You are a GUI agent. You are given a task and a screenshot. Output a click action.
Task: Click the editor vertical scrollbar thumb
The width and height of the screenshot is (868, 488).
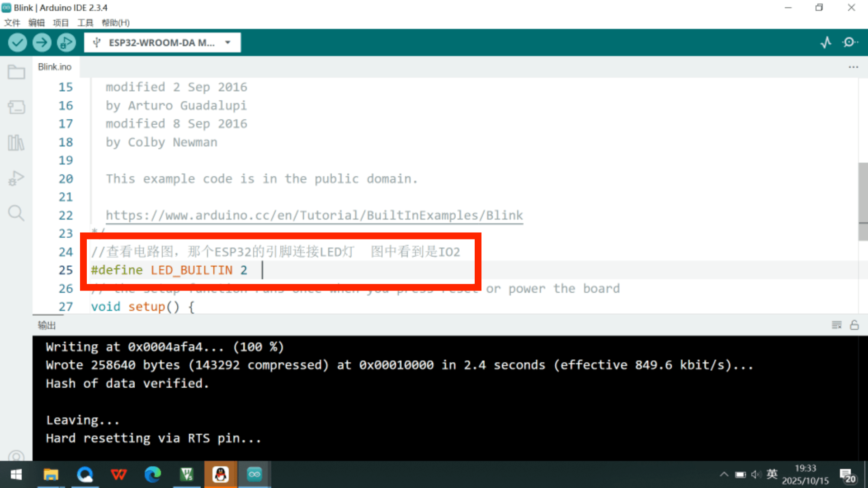point(863,201)
